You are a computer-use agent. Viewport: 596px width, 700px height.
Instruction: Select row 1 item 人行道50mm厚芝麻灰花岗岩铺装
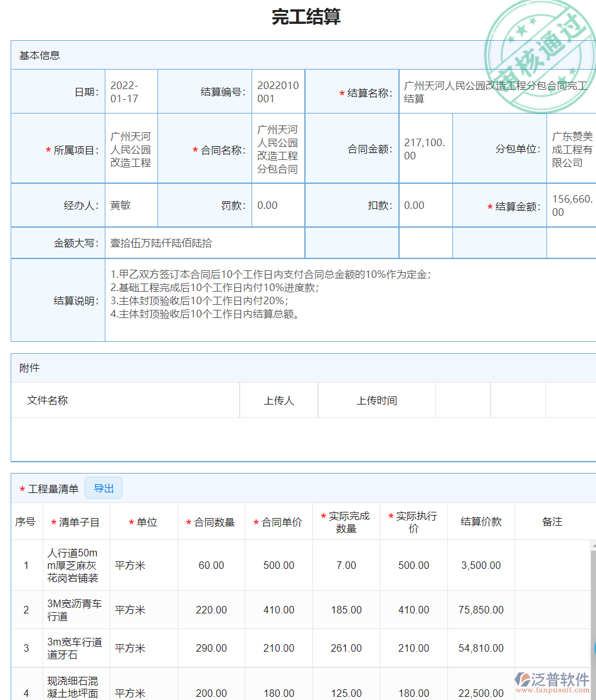coord(75,565)
